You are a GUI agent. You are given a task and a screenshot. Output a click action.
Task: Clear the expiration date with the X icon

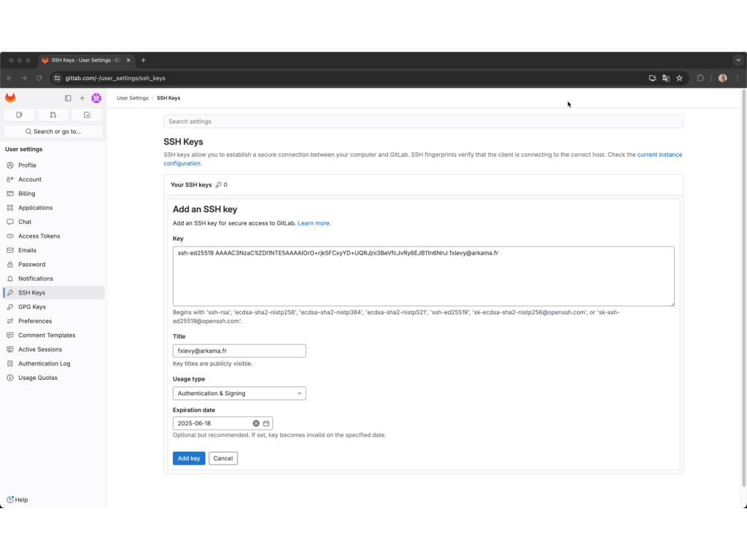[256, 423]
